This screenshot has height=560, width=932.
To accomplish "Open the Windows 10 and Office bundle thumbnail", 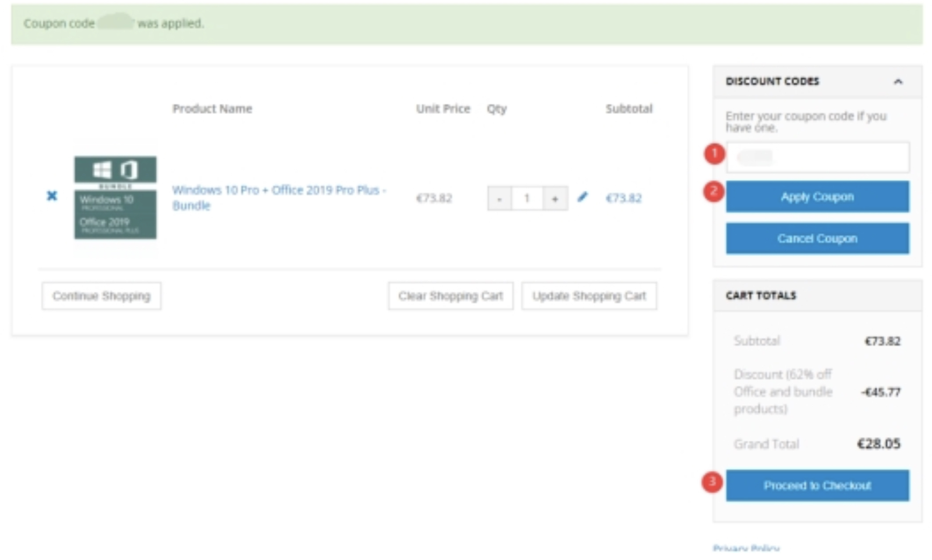I will pyautogui.click(x=115, y=197).
